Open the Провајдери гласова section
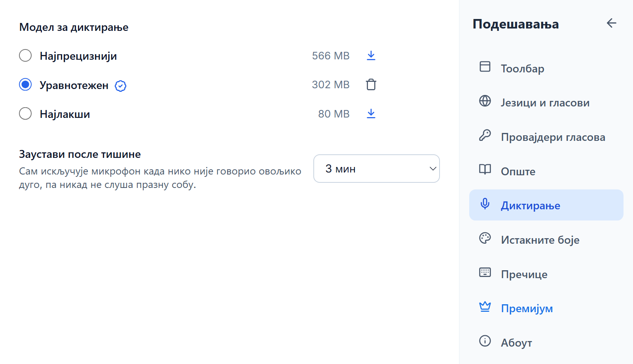This screenshot has width=633, height=364. pos(546,137)
